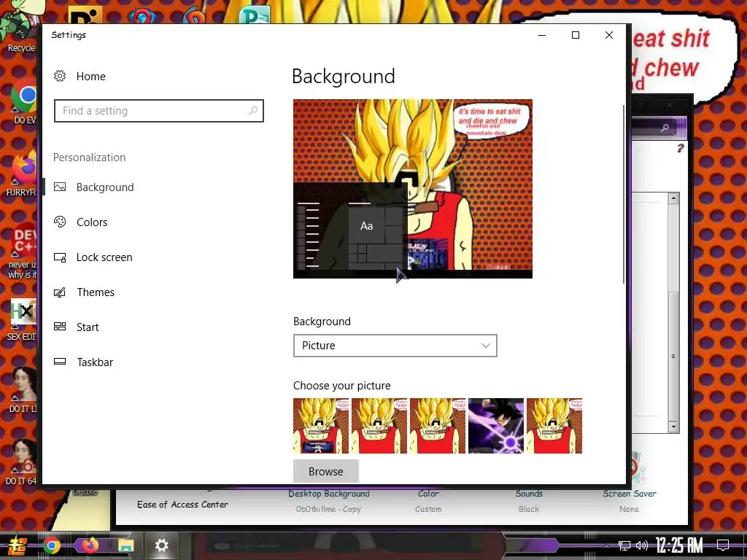Switch to the Themes section
Image resolution: width=747 pixels, height=560 pixels.
pyautogui.click(x=96, y=292)
